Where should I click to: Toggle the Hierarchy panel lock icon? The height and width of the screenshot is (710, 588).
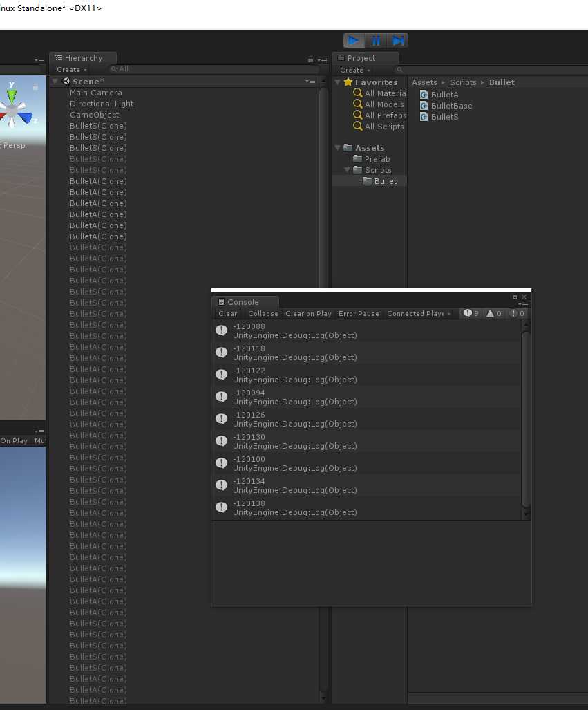click(310, 59)
